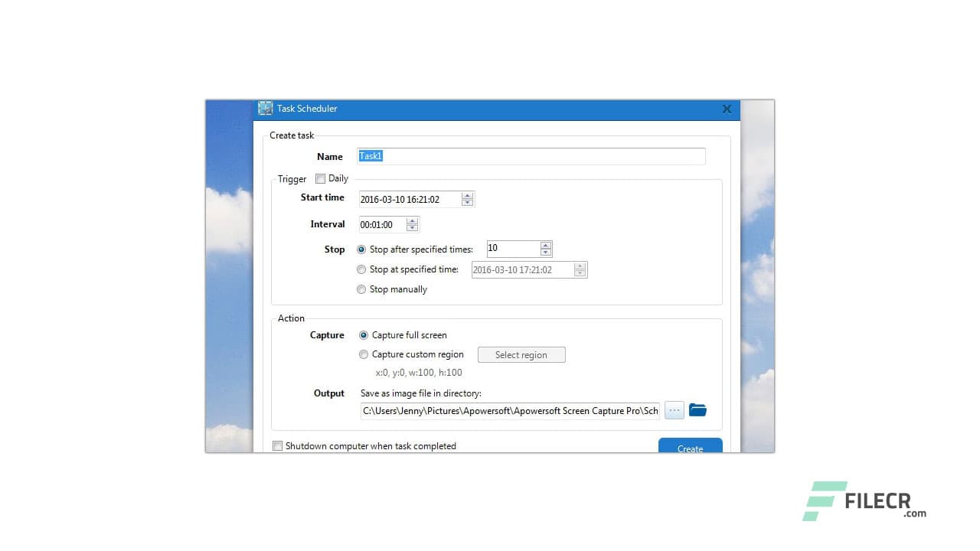Click the Select region button
Screen dimensions: 980x551
[521, 354]
